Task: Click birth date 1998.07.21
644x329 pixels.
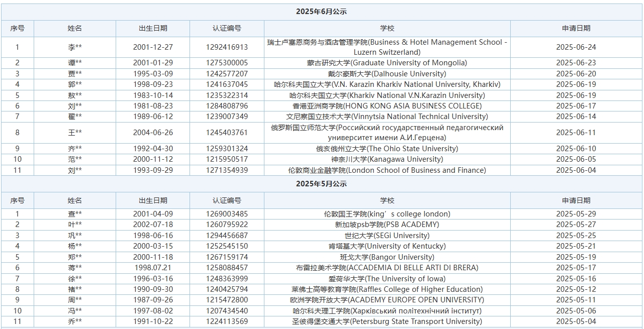Action: (153, 268)
